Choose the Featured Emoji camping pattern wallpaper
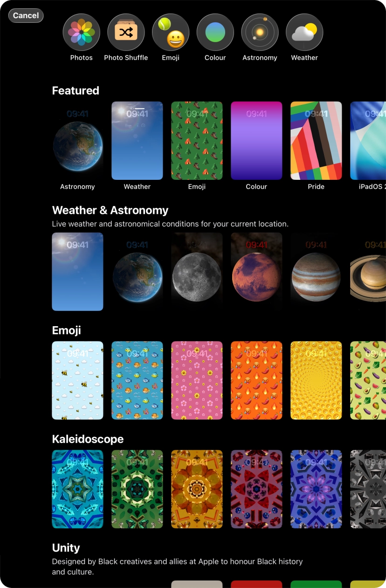The image size is (386, 588). click(197, 141)
